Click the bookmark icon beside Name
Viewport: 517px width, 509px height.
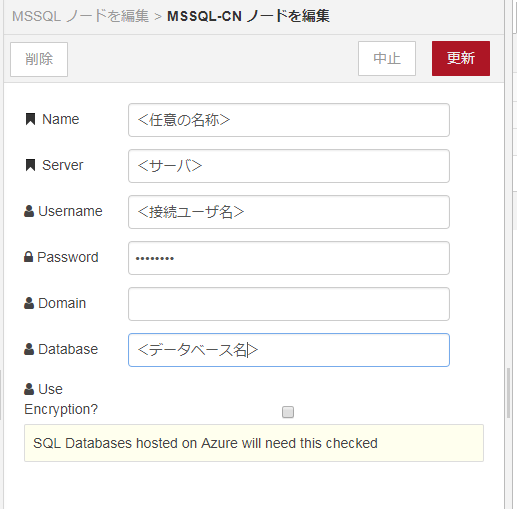pyautogui.click(x=30, y=119)
